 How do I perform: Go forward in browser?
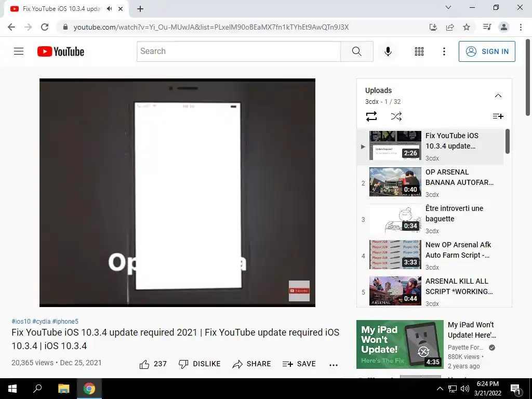click(28, 27)
